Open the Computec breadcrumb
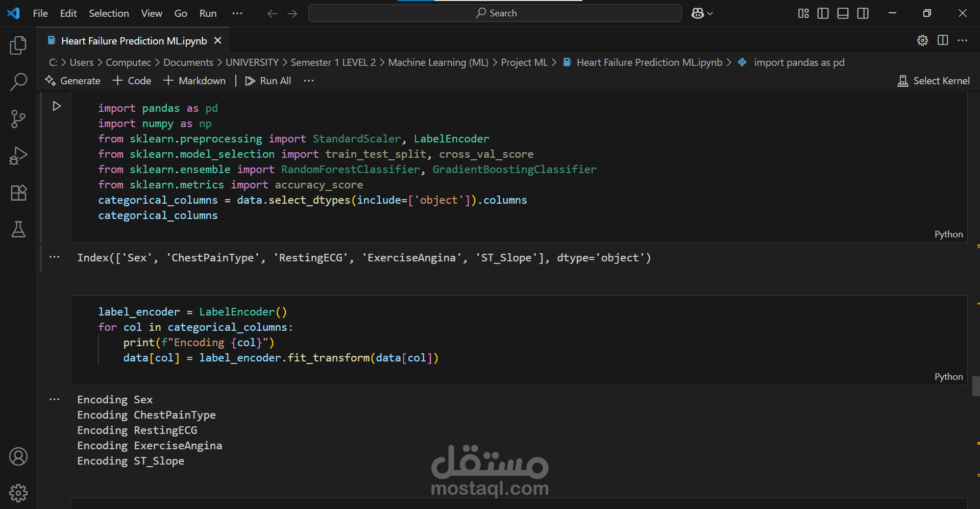This screenshot has width=980, height=509. [x=128, y=62]
